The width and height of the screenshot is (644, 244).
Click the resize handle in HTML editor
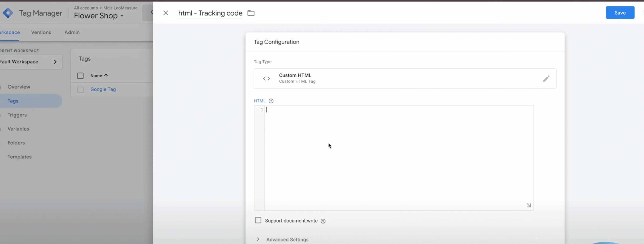pyautogui.click(x=529, y=205)
